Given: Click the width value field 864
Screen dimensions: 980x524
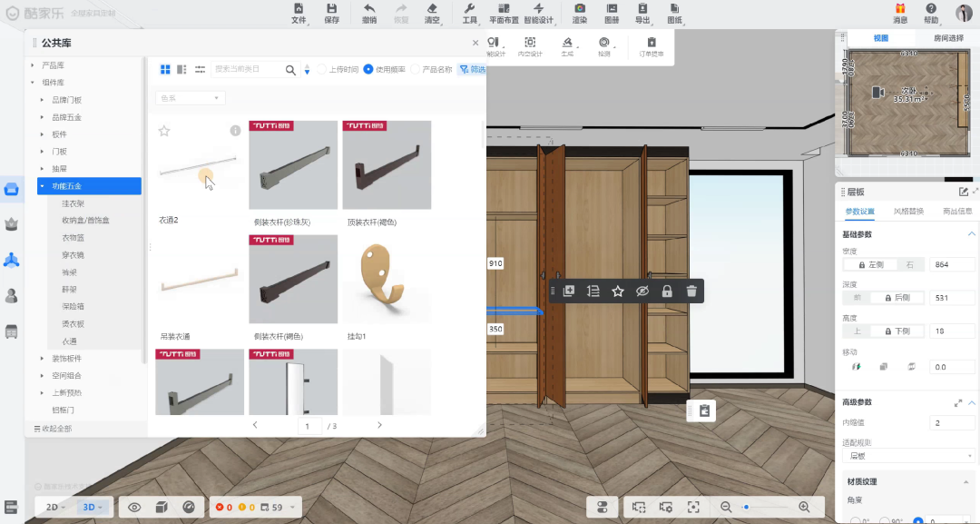Looking at the screenshot, I should [x=951, y=264].
